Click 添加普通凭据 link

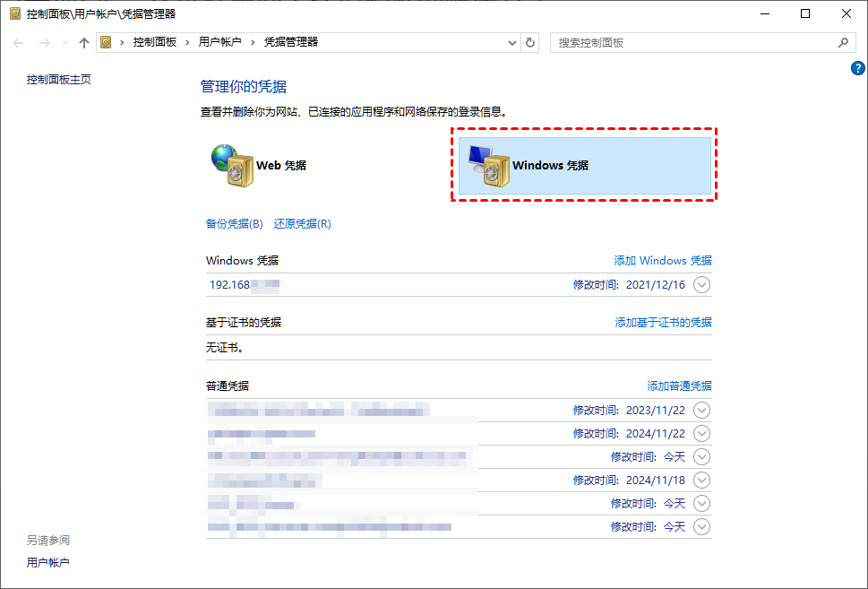679,385
